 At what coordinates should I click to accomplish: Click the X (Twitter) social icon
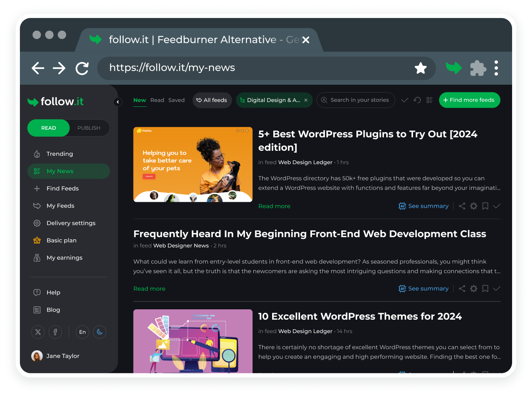click(x=38, y=332)
